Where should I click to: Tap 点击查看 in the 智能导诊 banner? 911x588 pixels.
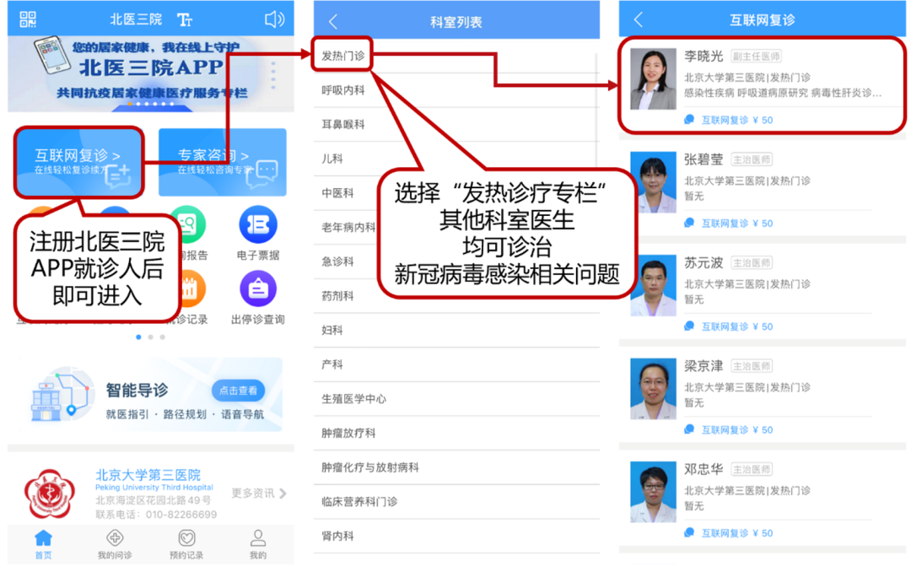(238, 391)
